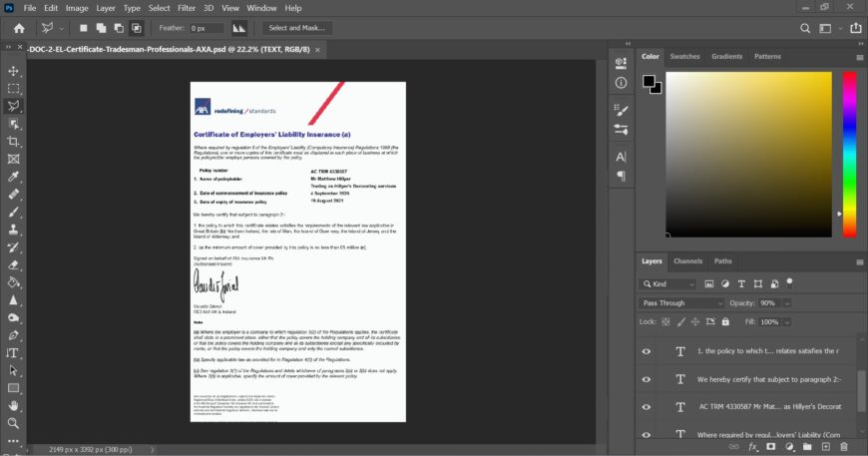Hide the 'We hereby certify' layer
This screenshot has height=456, width=868.
coord(647,379)
